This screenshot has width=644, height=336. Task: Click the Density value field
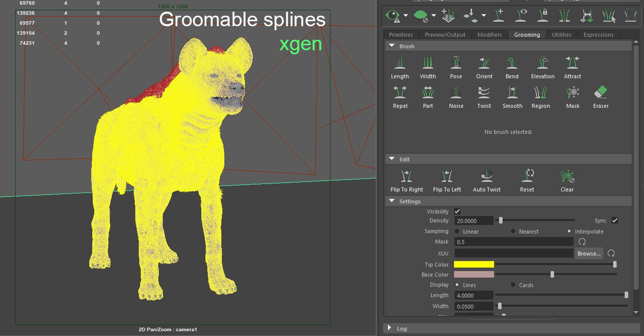coord(474,221)
